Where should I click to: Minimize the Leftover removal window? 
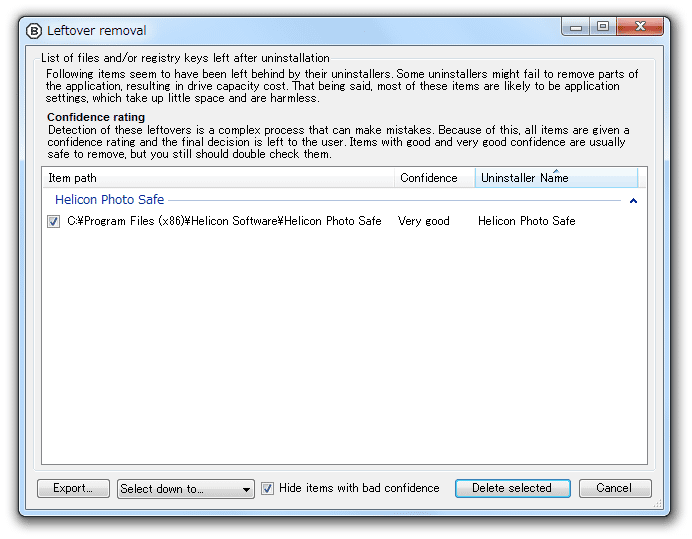[x=575, y=27]
